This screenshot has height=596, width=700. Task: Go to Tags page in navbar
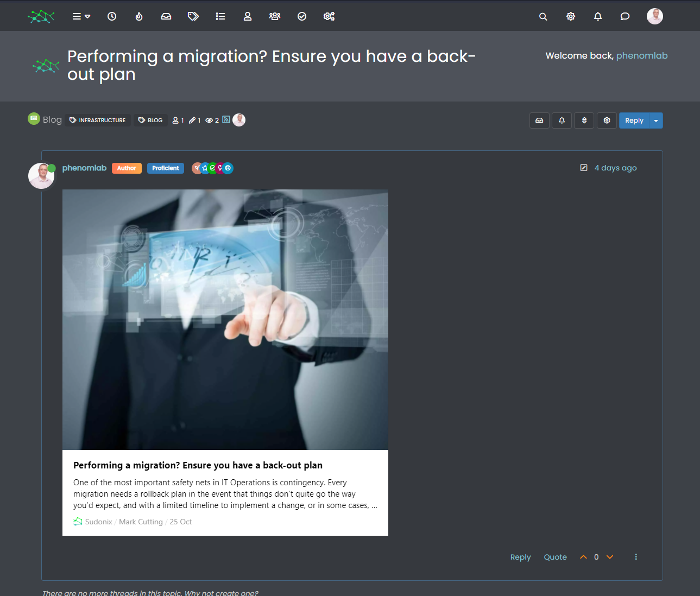tap(193, 16)
